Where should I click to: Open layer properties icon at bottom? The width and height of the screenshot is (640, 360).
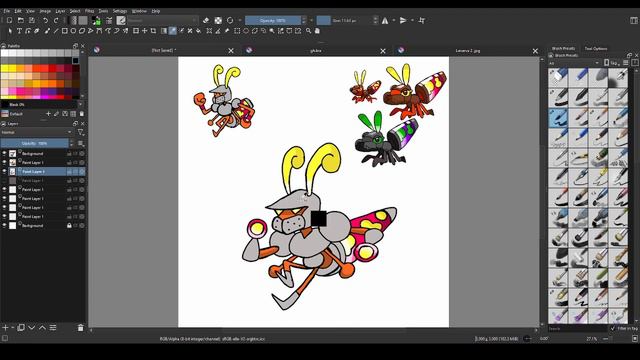click(x=53, y=328)
